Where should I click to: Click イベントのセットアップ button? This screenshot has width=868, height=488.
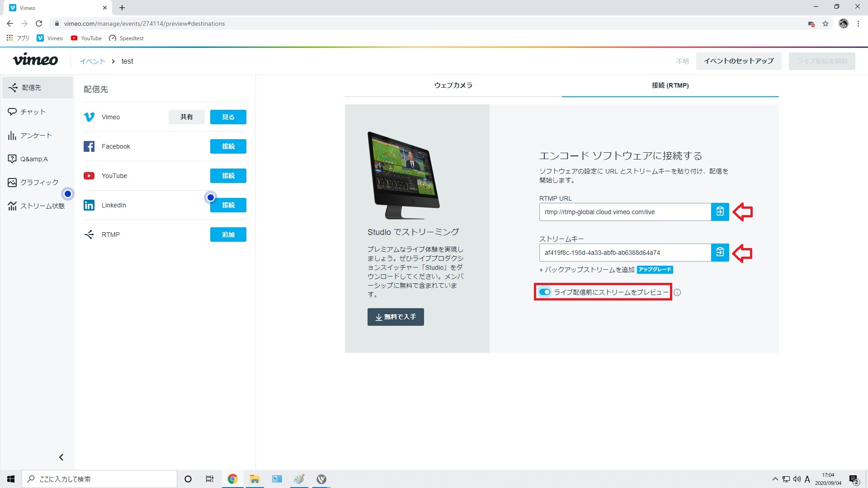point(739,61)
